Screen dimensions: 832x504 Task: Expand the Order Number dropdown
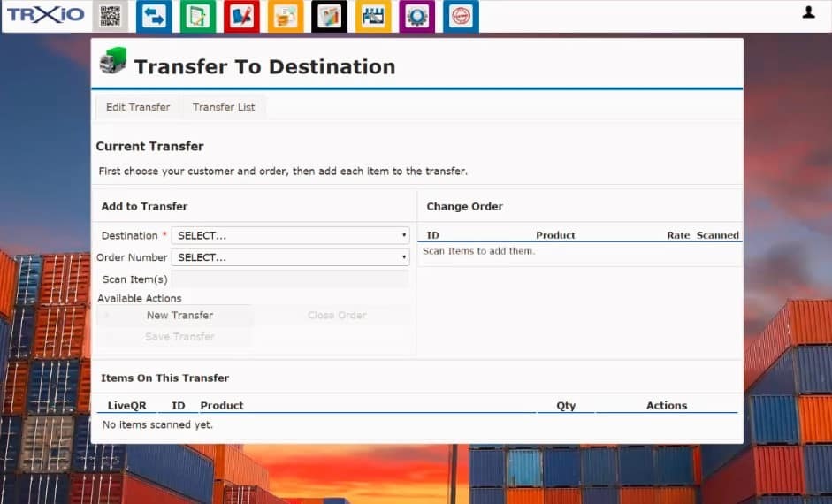[x=290, y=257]
